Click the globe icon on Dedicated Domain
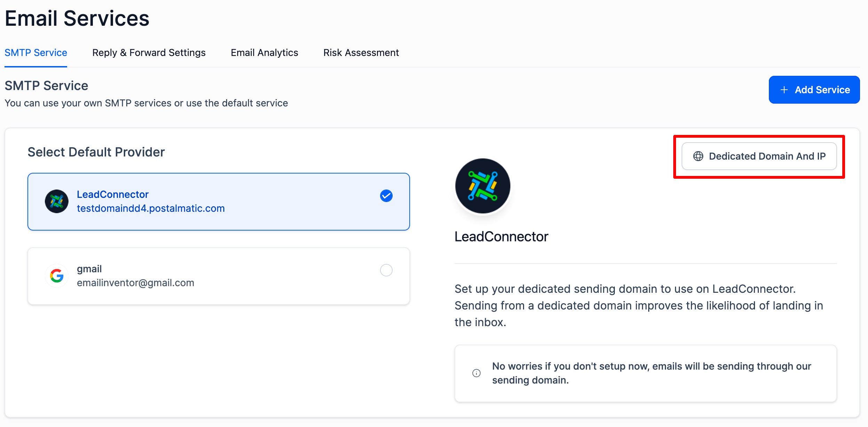The height and width of the screenshot is (427, 868). point(698,156)
